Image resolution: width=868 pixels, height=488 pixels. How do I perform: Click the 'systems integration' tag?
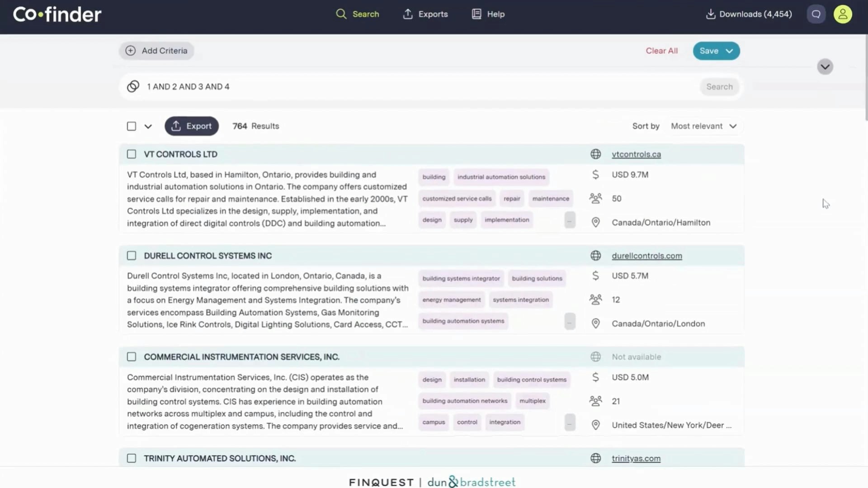click(x=521, y=300)
